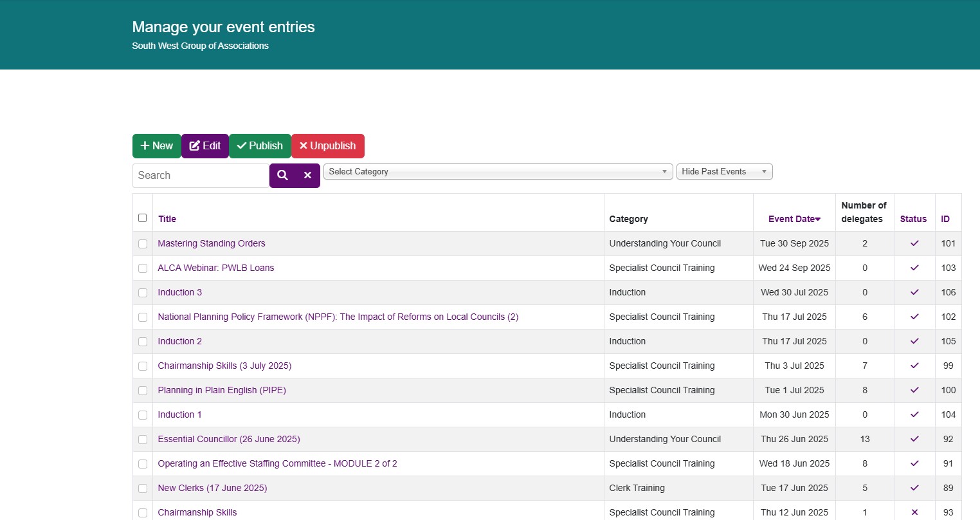
Task: Open the Induction 1 event link
Action: 180,414
